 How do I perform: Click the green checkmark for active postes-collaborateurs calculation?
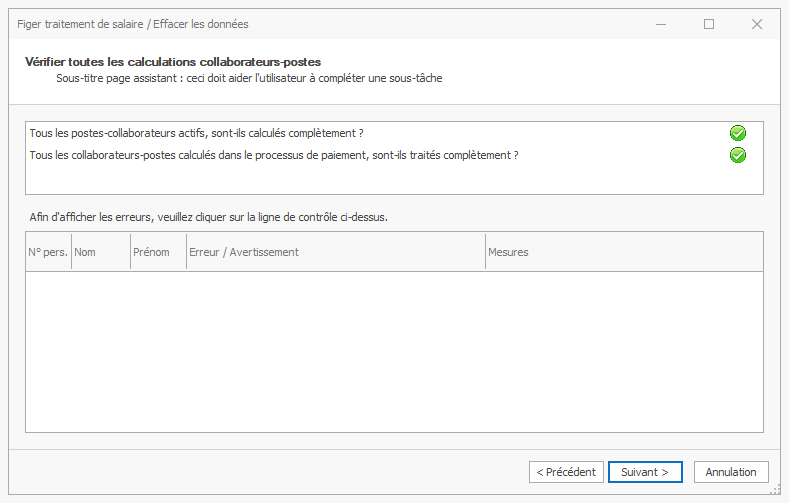pyautogui.click(x=738, y=133)
